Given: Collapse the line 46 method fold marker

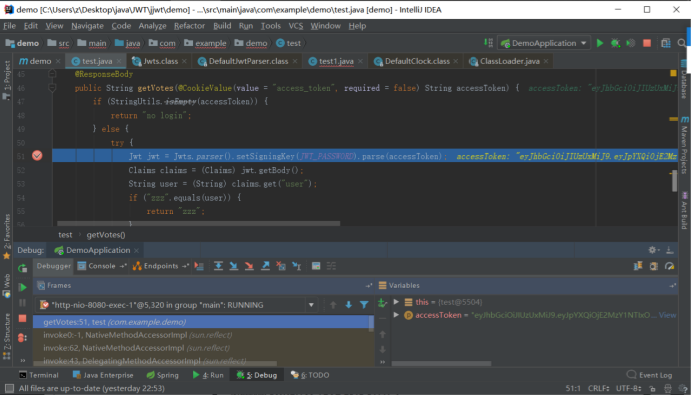Looking at the screenshot, I should tap(52, 88).
